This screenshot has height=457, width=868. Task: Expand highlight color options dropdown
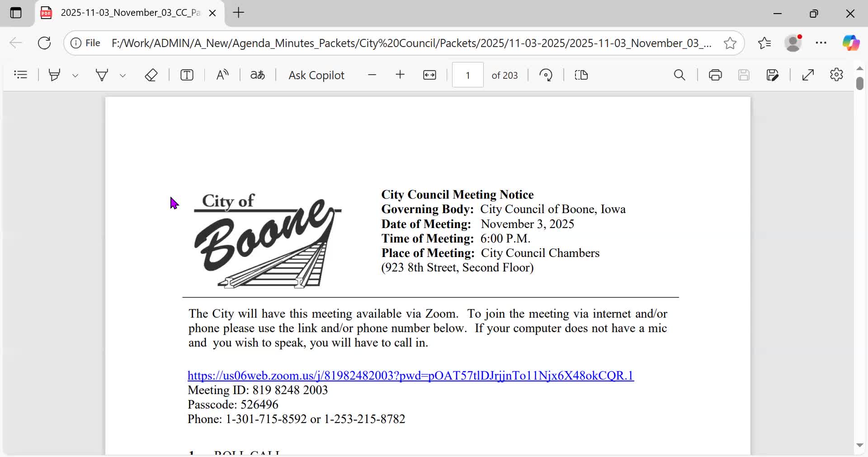75,76
